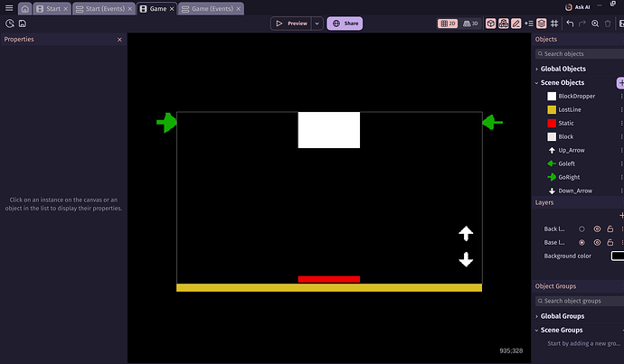Screen dimensions: 624x364
Task: Click the Share button
Action: pos(345,23)
